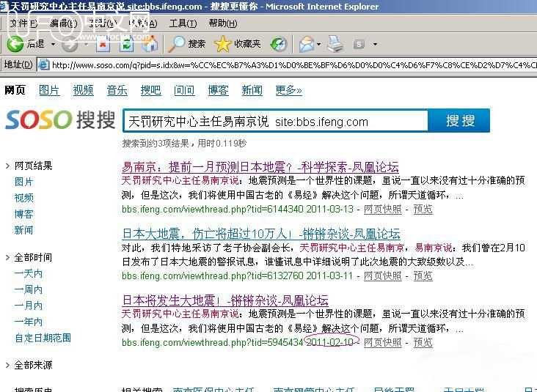Click the SOSO search query input field
Screen dimensions: 537x392
pos(275,121)
